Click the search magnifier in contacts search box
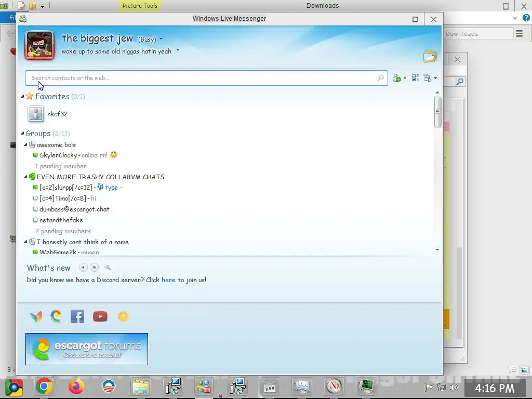Image resolution: width=532 pixels, height=399 pixels. click(x=380, y=78)
